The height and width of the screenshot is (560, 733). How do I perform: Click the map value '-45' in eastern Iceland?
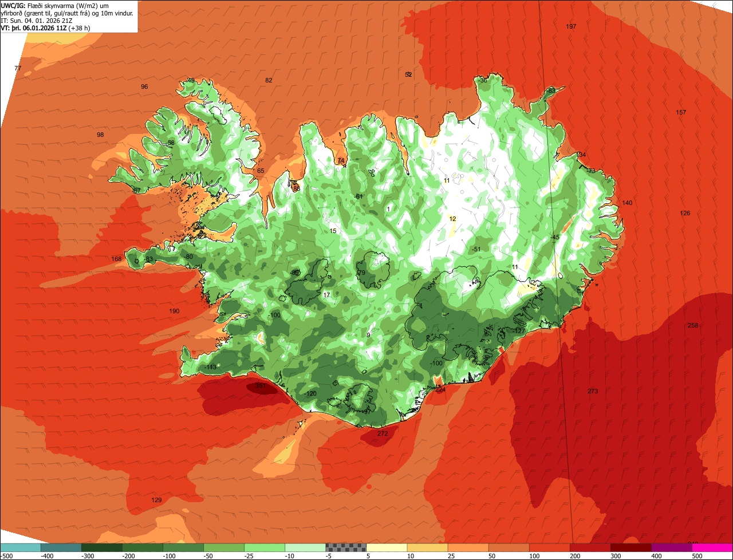tap(554, 237)
